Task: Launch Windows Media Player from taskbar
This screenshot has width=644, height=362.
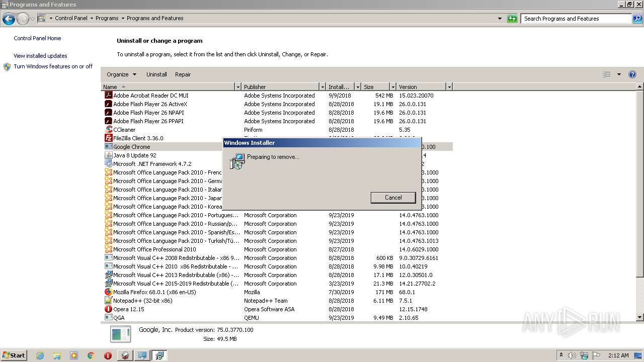Action: [74, 355]
